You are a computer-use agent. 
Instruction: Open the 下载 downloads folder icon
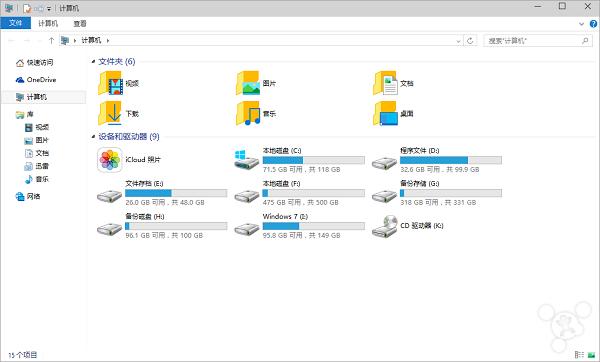point(111,113)
